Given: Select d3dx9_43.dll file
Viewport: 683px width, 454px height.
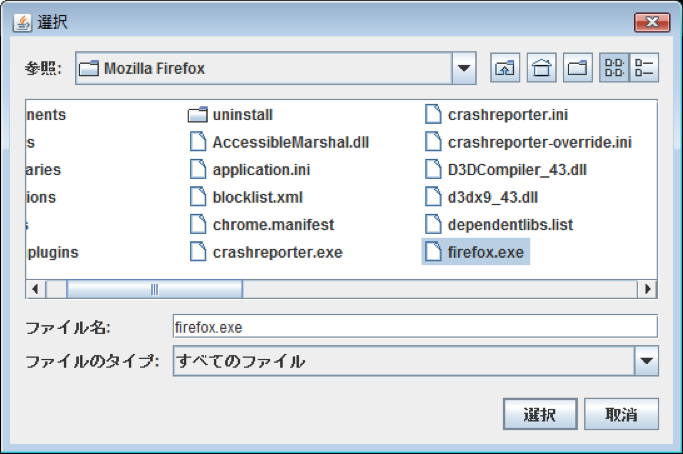Looking at the screenshot, I should point(481,197).
